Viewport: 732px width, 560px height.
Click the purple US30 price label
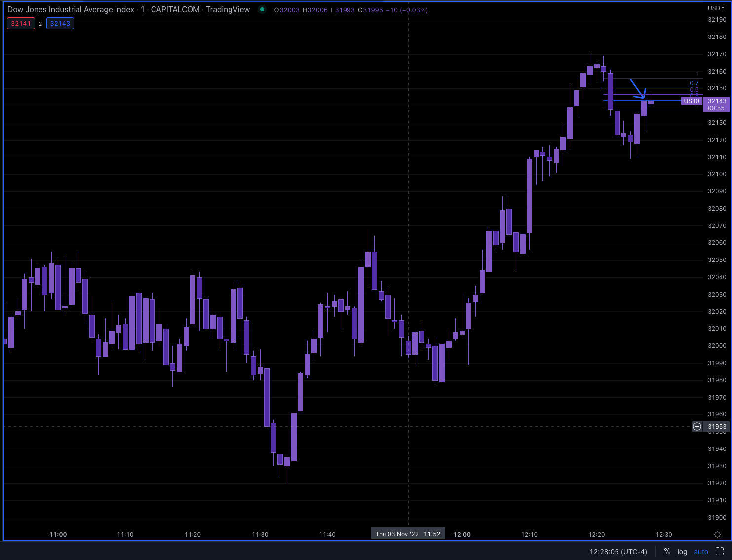point(691,101)
